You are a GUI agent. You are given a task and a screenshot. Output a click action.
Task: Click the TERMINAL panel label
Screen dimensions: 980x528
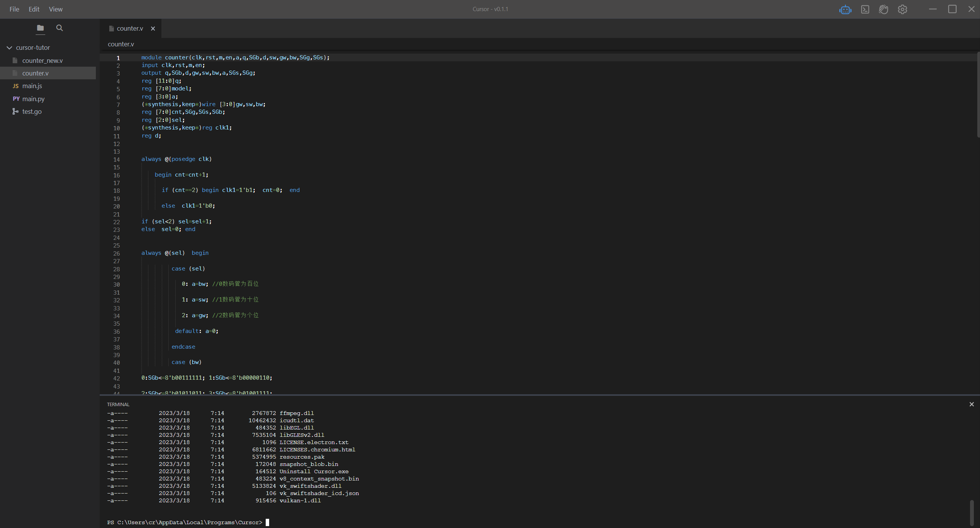coord(118,404)
